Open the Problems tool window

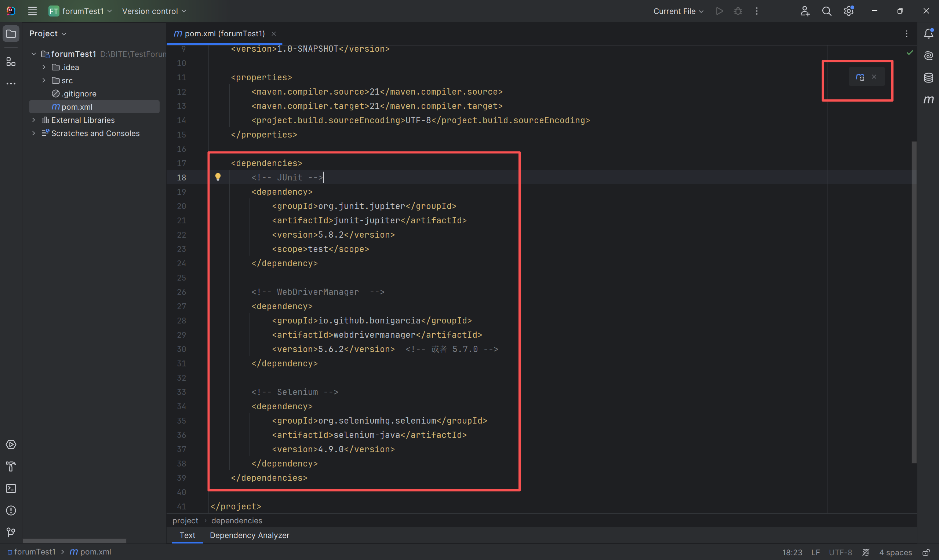pyautogui.click(x=11, y=510)
